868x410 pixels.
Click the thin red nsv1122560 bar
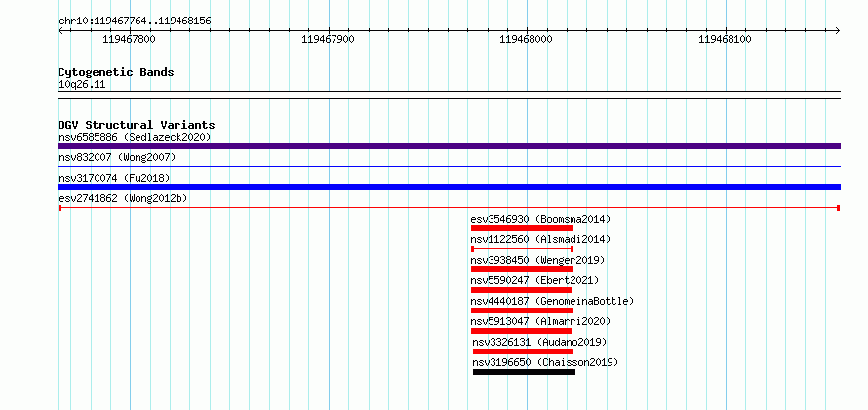522,249
